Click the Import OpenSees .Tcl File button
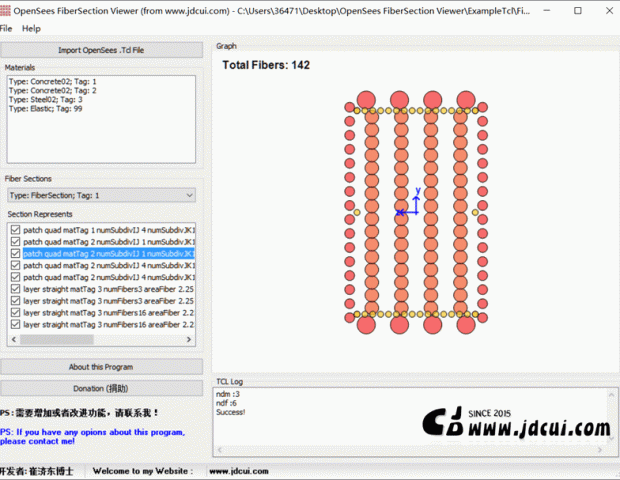The image size is (620, 480). tap(101, 50)
